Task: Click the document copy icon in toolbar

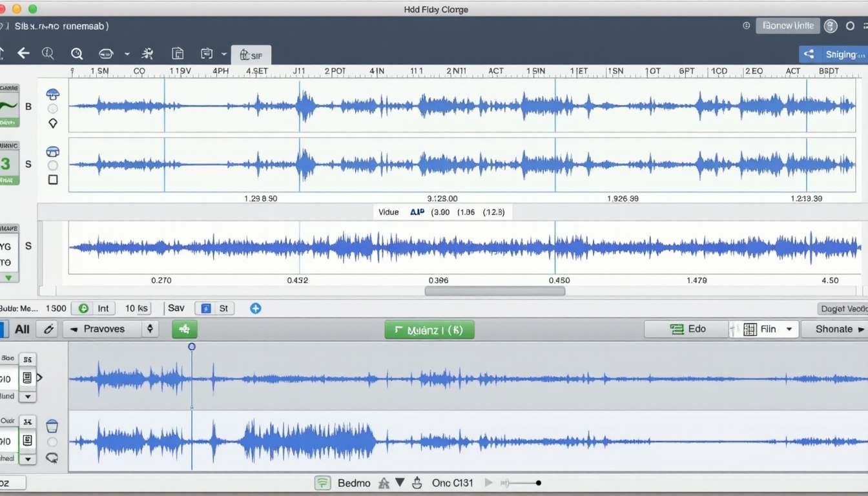Action: [x=178, y=54]
